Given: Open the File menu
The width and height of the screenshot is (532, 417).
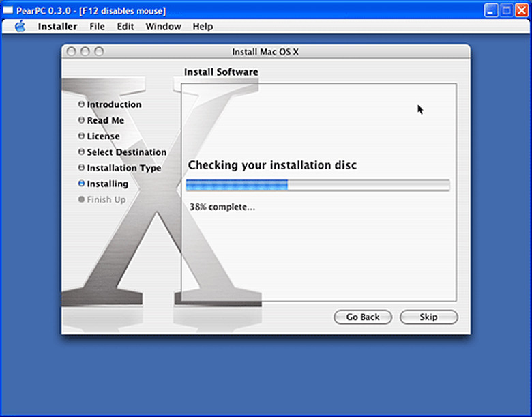Looking at the screenshot, I should click(x=97, y=27).
